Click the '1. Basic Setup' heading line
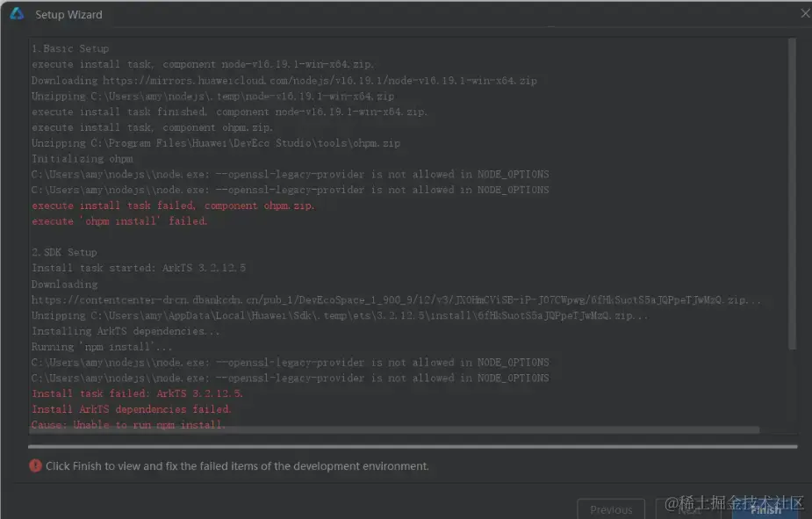 70,48
